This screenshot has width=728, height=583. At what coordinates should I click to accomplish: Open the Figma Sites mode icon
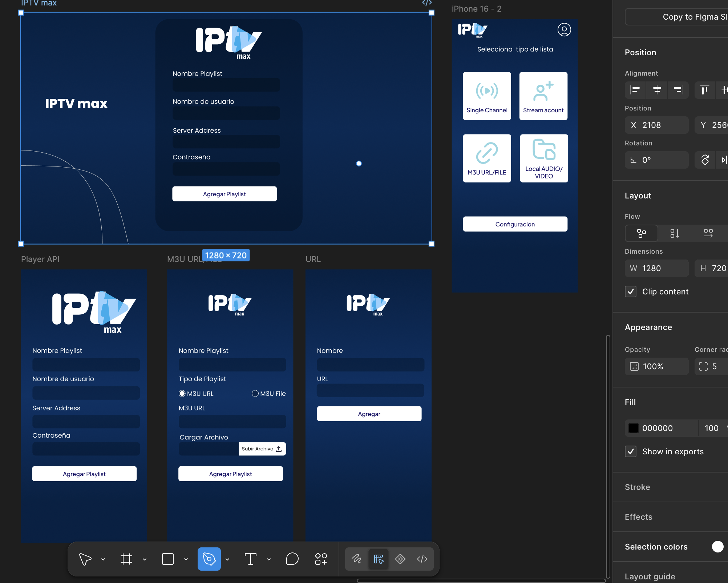pyautogui.click(x=400, y=559)
